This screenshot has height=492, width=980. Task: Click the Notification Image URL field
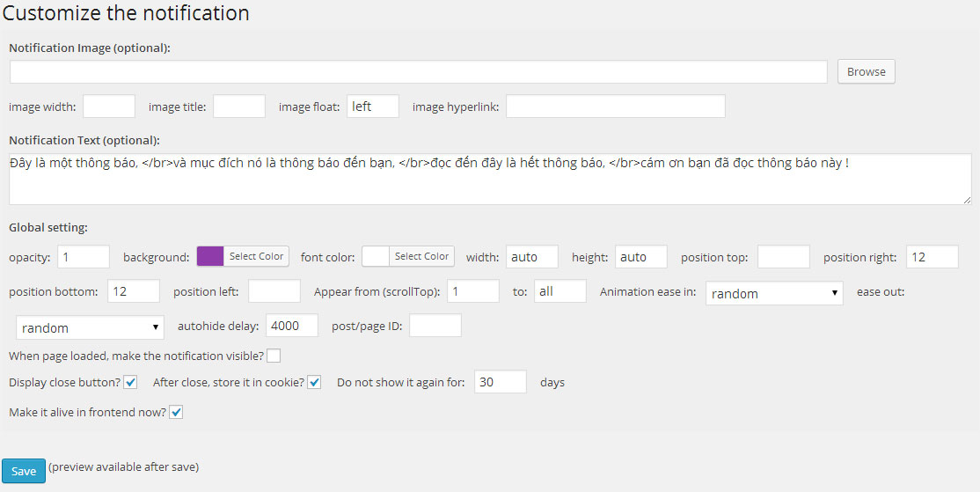(419, 72)
